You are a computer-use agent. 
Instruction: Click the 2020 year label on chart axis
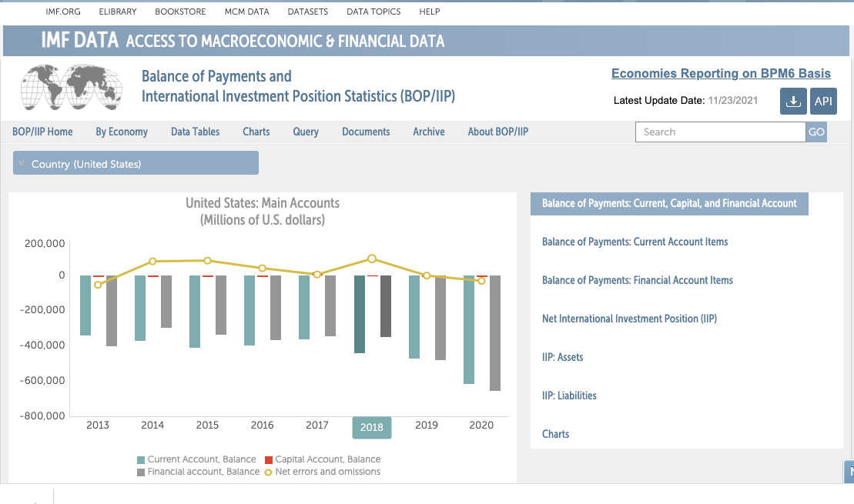481,425
